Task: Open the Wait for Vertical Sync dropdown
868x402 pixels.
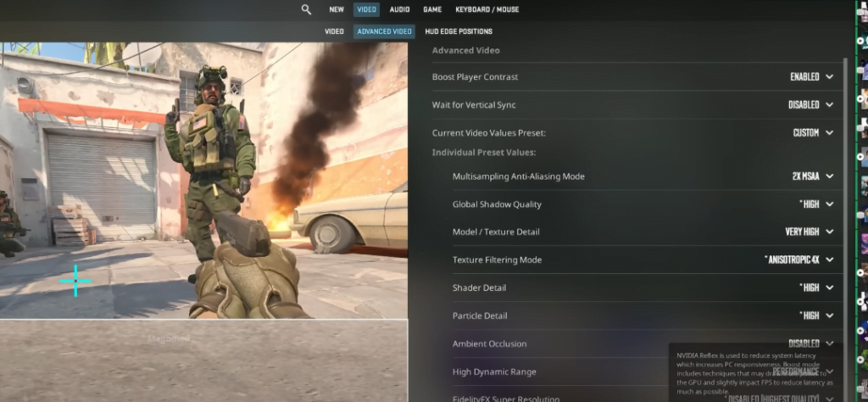Action: pyautogui.click(x=810, y=104)
